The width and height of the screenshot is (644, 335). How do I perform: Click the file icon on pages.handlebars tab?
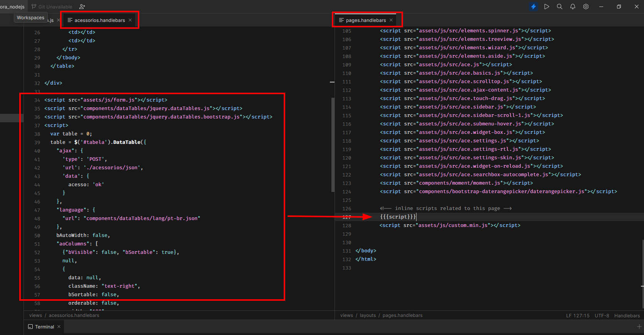point(341,20)
